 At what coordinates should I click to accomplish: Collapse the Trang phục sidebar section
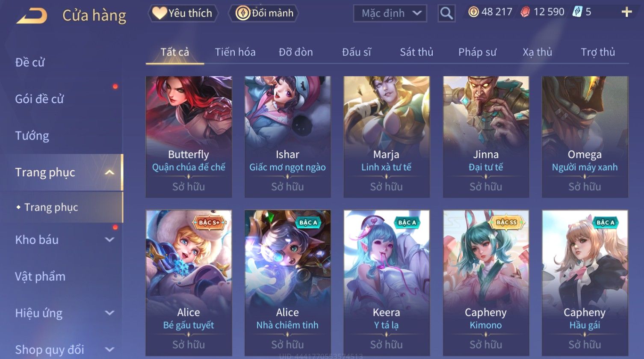tap(109, 172)
